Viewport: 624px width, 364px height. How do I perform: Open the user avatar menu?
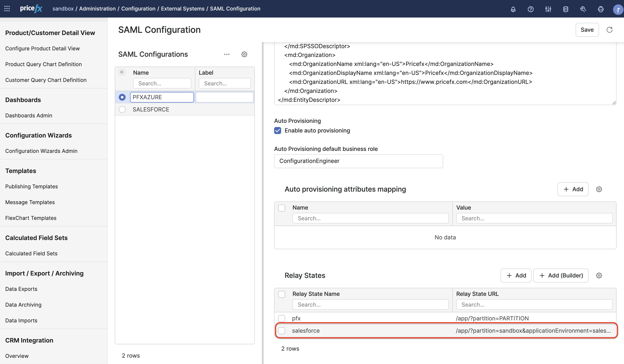[x=618, y=9]
